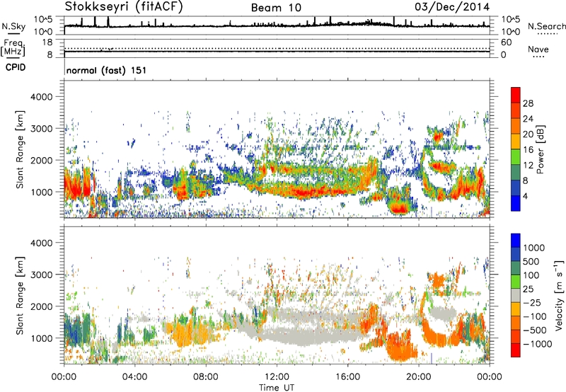Click the gray segment of Velocity colorbar

[516, 296]
